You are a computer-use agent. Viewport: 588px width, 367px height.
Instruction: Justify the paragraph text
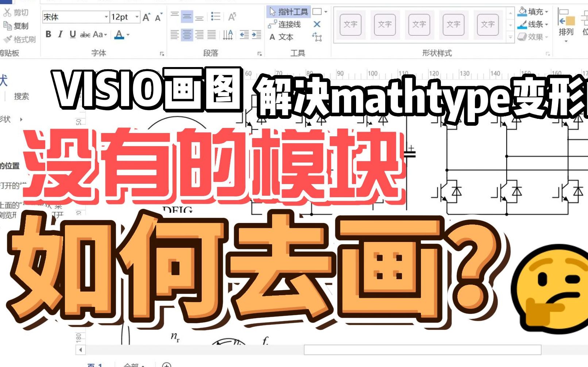click(212, 35)
